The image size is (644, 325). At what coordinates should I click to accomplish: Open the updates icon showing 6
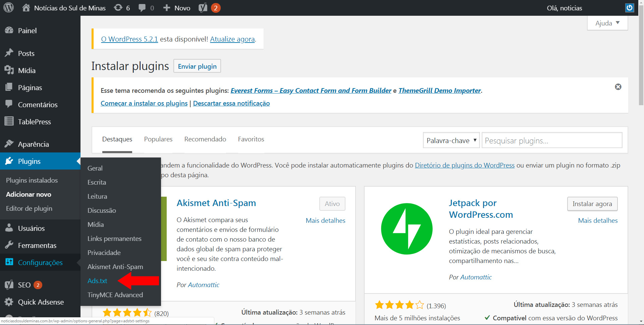click(x=118, y=8)
